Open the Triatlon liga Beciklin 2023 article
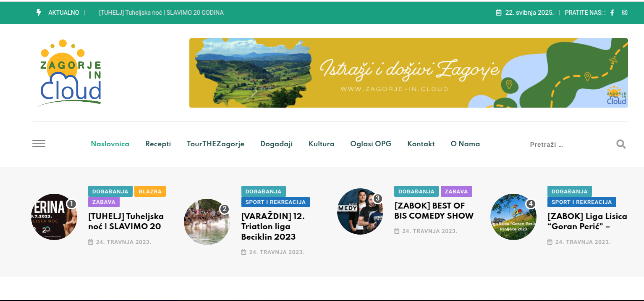This screenshot has width=644, height=301. [273, 227]
